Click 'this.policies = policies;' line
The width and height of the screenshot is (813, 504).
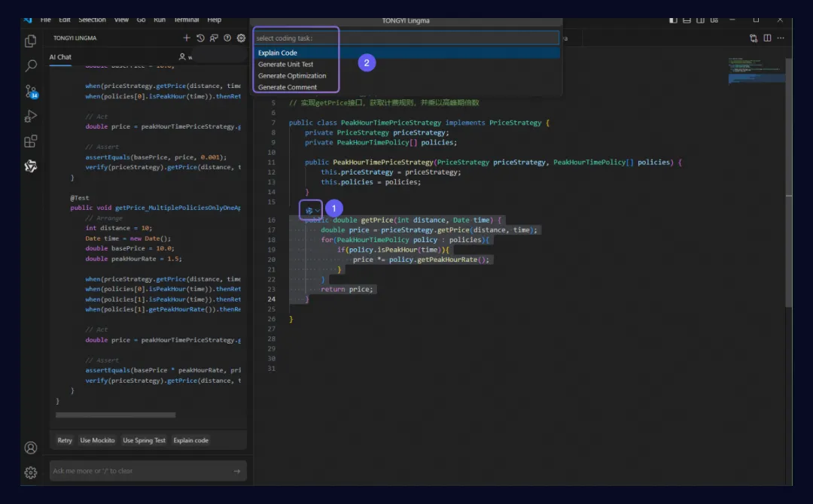[370, 182]
